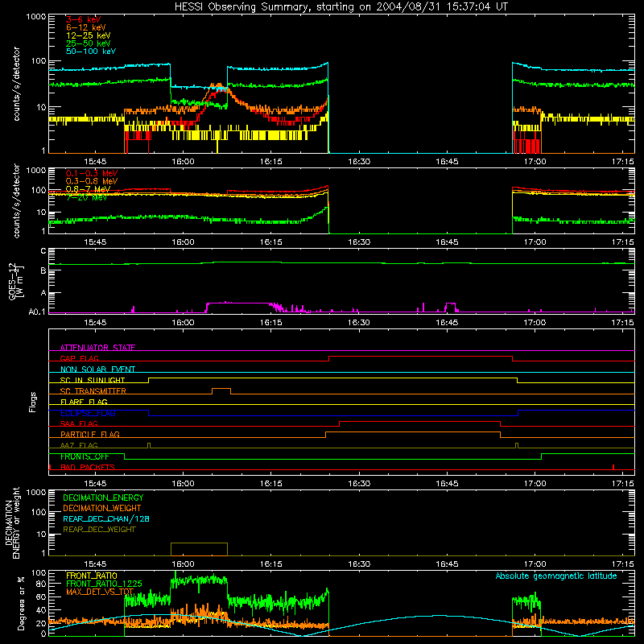This screenshot has height=644, width=644.
Task: Select the AAZ_FLAG label
Action: coord(79,445)
